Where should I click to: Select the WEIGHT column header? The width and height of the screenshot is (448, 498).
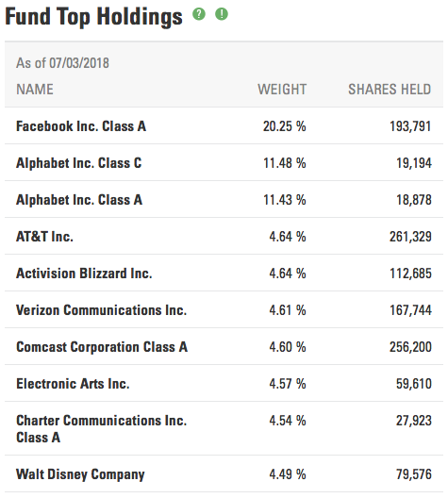pyautogui.click(x=282, y=90)
